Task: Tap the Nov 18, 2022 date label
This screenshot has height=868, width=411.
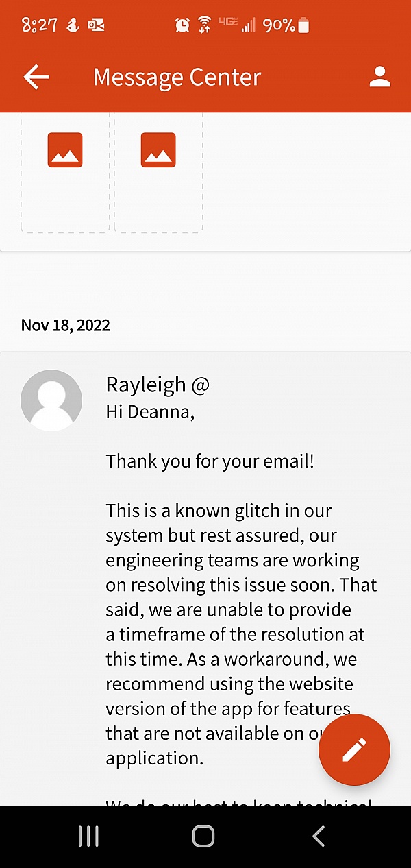Action: click(x=65, y=325)
